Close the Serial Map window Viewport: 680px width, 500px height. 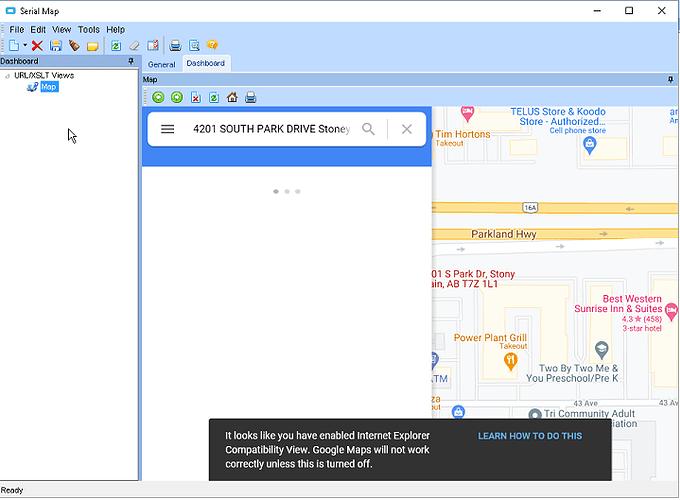[x=661, y=11]
